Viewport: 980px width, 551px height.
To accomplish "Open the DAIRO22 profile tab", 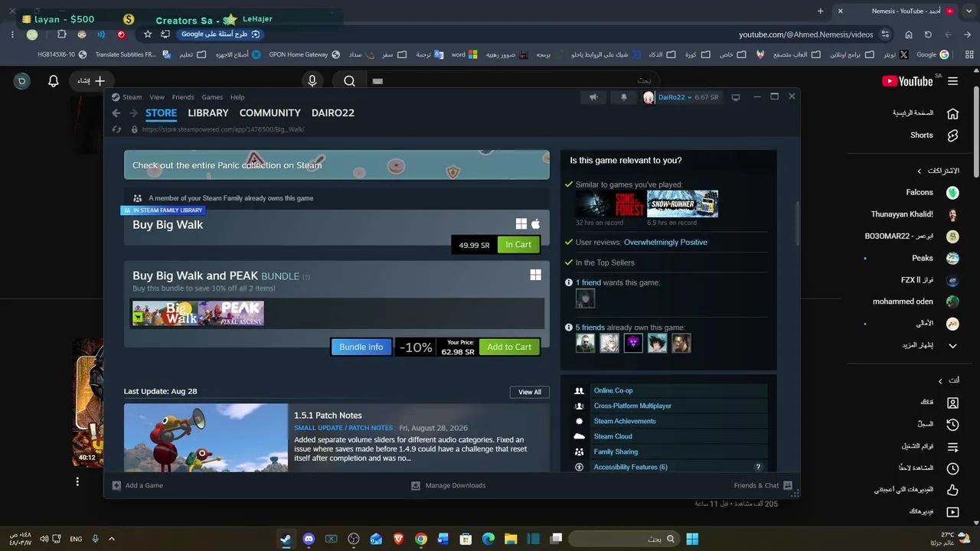I will (333, 113).
